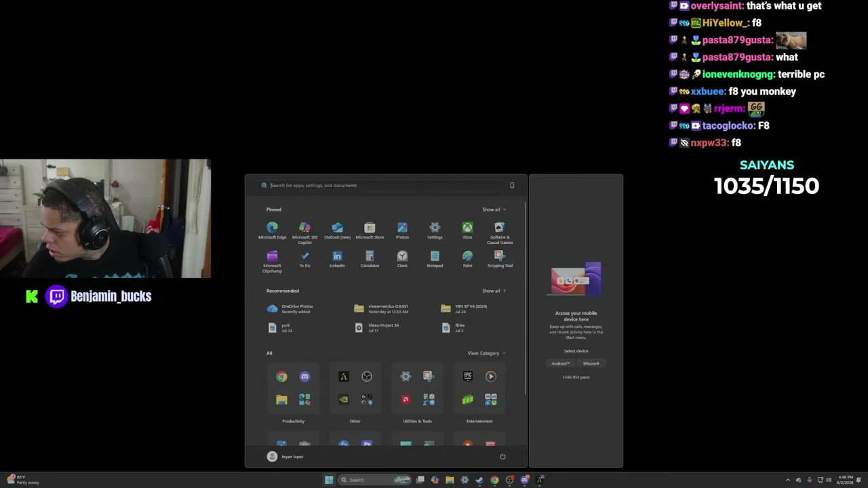Open Discord in the Productivity category
The image size is (868, 488).
[x=304, y=376]
